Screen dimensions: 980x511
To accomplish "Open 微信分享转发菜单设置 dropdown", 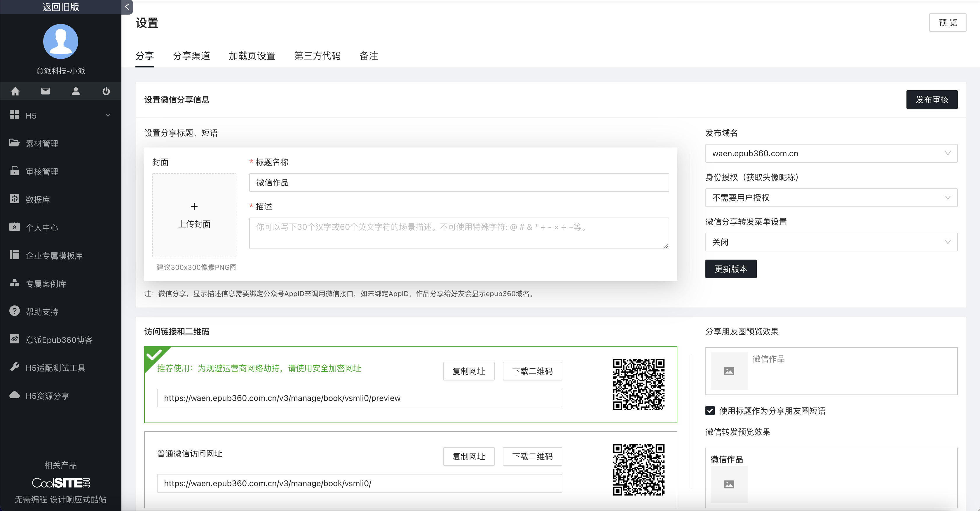I will click(x=831, y=242).
